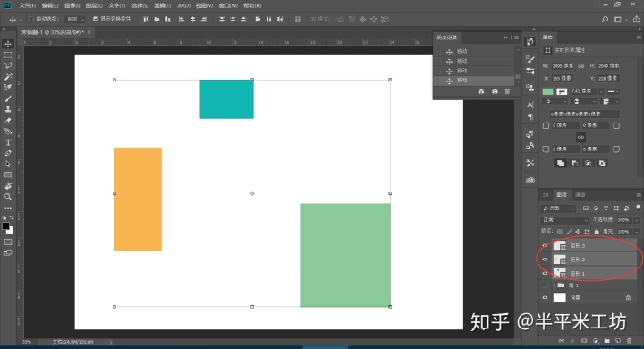Image resolution: width=644 pixels, height=349 pixels.
Task: Switch to the 通道 tab
Action: point(580,195)
